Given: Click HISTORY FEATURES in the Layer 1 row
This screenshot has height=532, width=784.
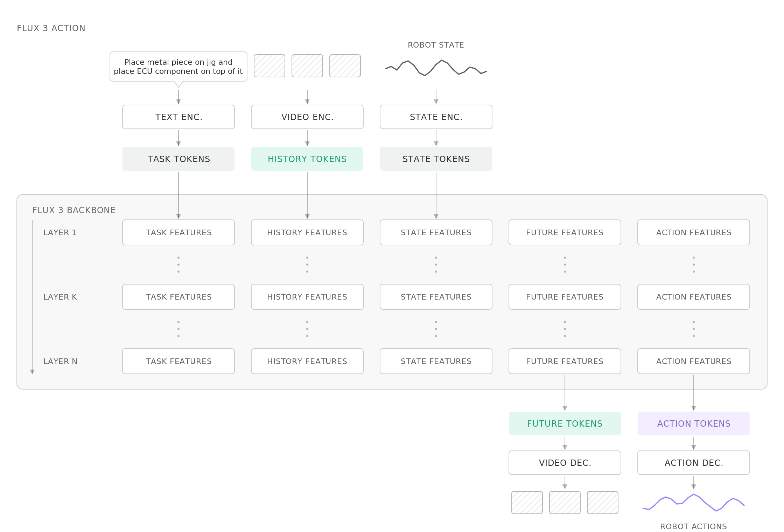Looking at the screenshot, I should (307, 232).
